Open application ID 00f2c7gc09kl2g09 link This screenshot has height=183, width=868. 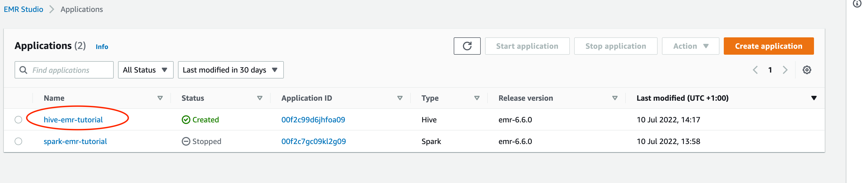coord(313,141)
